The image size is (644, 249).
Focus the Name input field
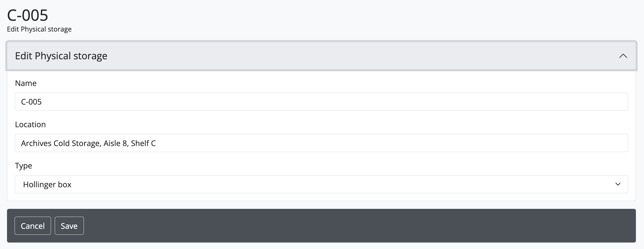click(321, 102)
